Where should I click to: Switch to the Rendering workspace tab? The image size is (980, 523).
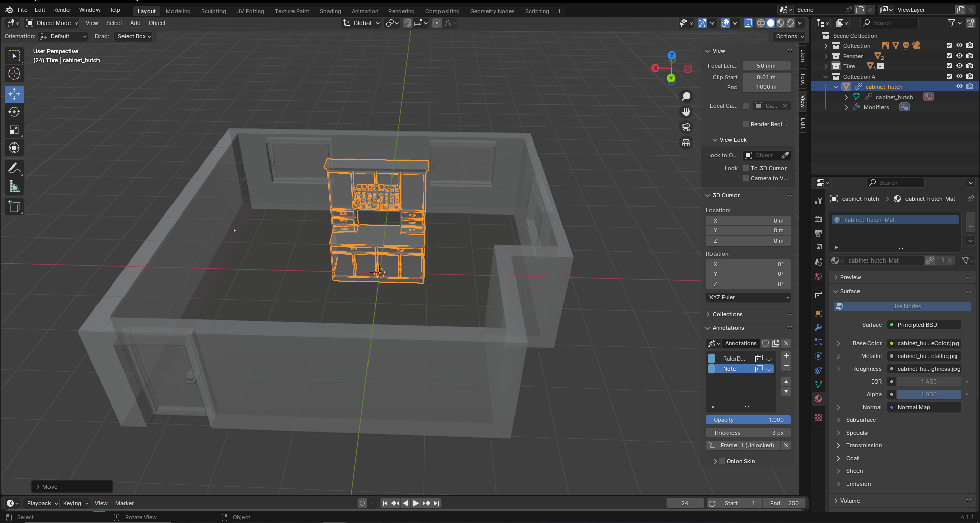coord(401,11)
